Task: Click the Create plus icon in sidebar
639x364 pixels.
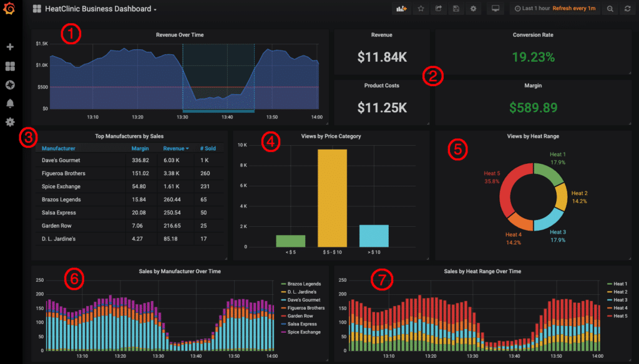Action: tap(10, 47)
